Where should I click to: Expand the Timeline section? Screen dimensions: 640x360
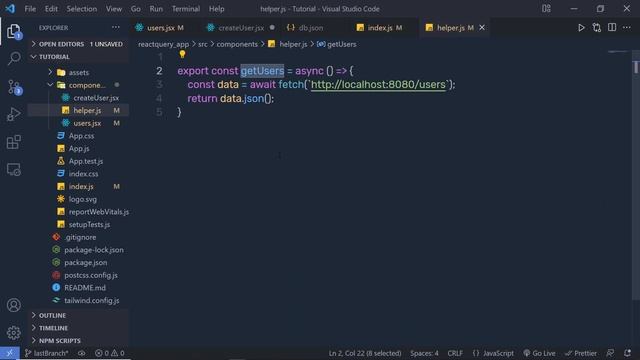click(78, 328)
